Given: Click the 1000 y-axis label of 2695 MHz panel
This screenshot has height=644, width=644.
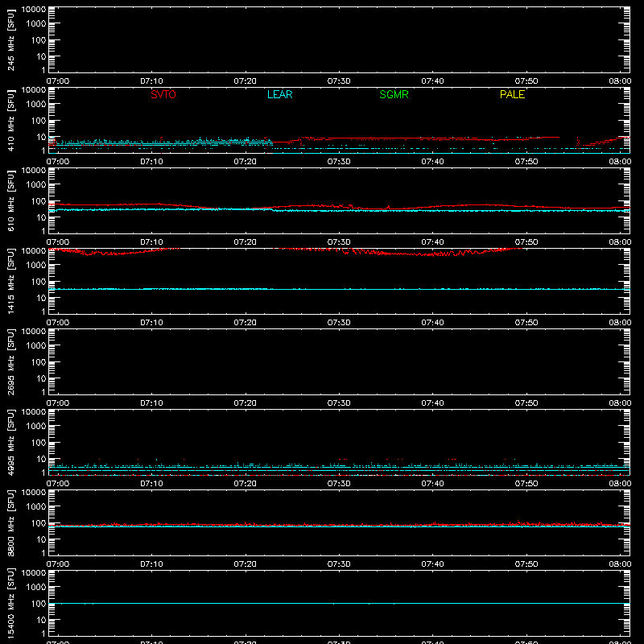Looking at the screenshot, I should point(36,346).
